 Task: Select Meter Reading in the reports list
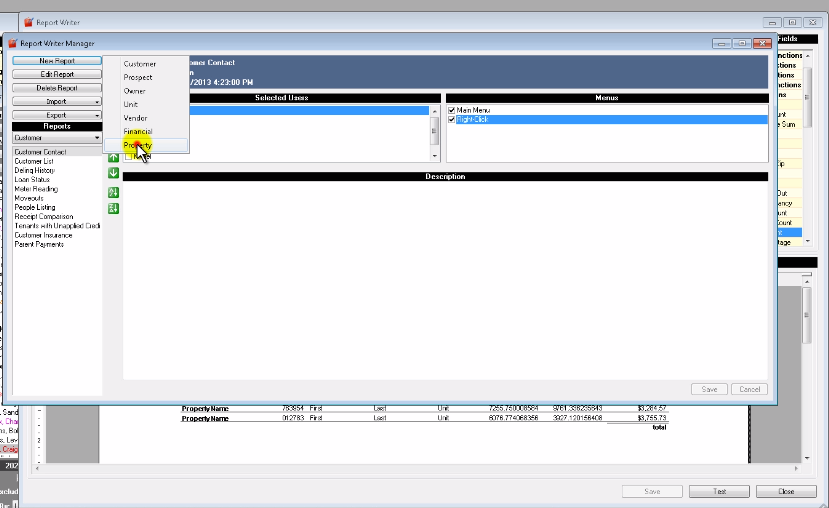point(36,189)
